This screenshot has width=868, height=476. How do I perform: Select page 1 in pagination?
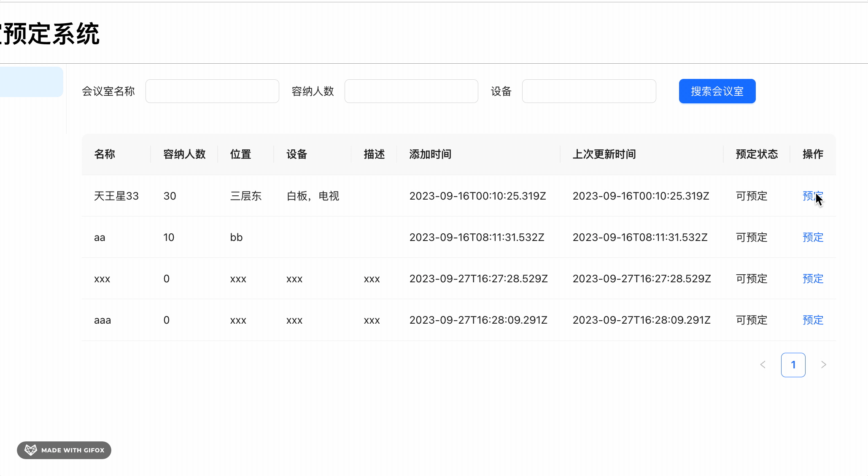coord(793,365)
